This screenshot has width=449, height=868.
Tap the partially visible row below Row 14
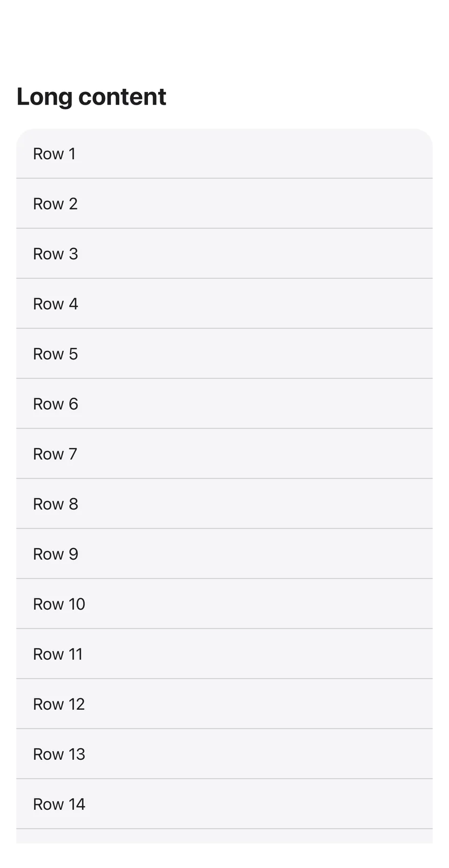[224, 836]
